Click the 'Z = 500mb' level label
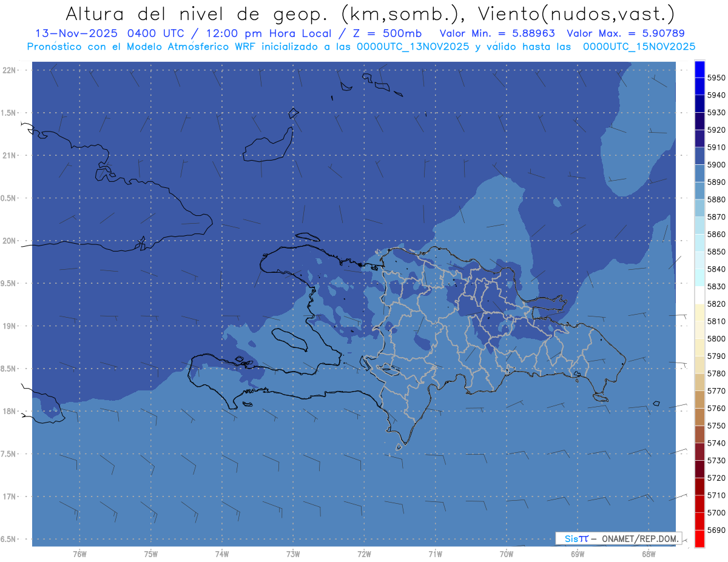The height and width of the screenshot is (562, 728). pos(386,33)
